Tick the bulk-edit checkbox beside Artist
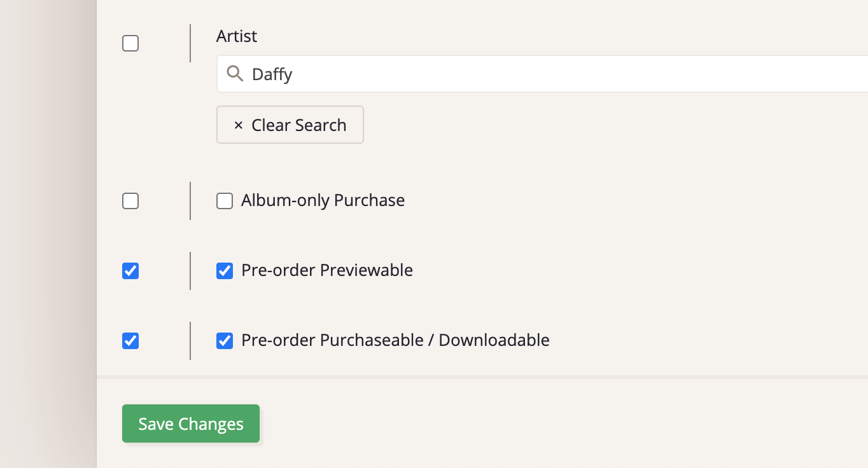 pyautogui.click(x=130, y=43)
